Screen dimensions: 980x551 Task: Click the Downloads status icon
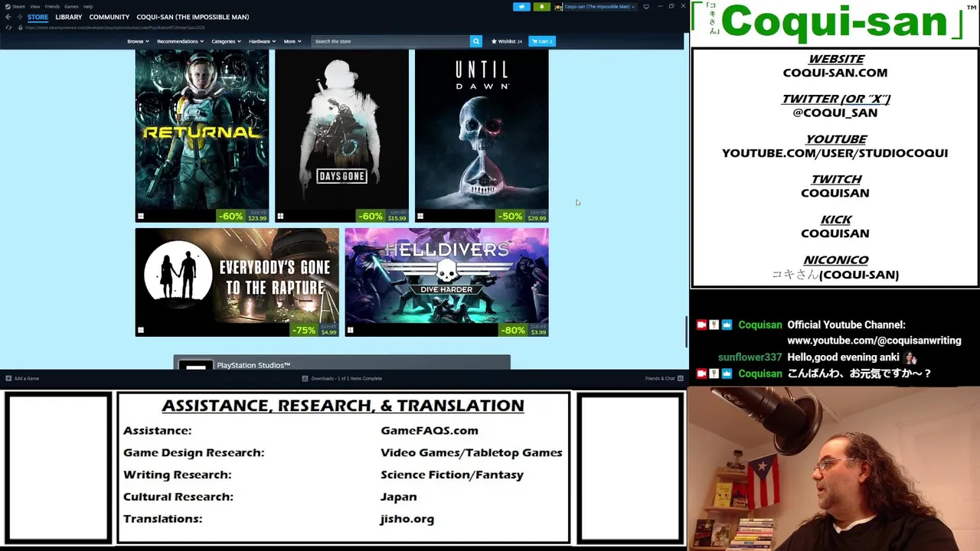pyautogui.click(x=305, y=378)
